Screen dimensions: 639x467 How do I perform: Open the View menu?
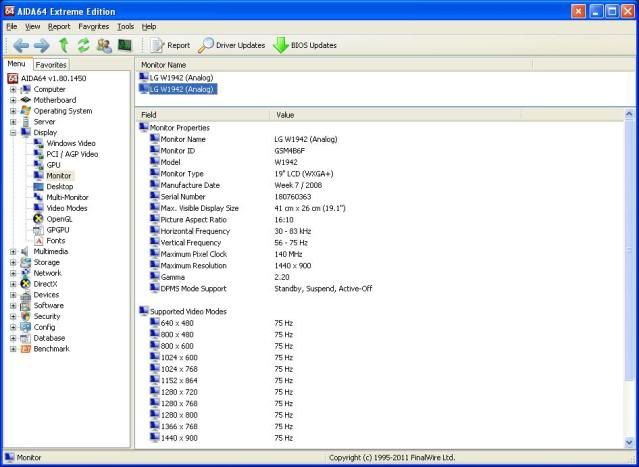tap(33, 26)
